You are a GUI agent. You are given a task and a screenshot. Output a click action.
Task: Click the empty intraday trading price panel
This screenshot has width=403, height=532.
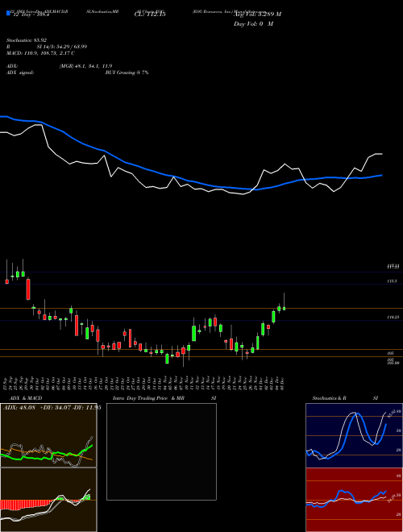(x=161, y=451)
